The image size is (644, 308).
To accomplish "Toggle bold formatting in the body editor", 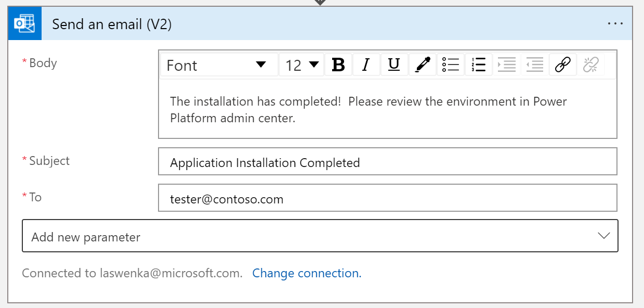I will [338, 65].
